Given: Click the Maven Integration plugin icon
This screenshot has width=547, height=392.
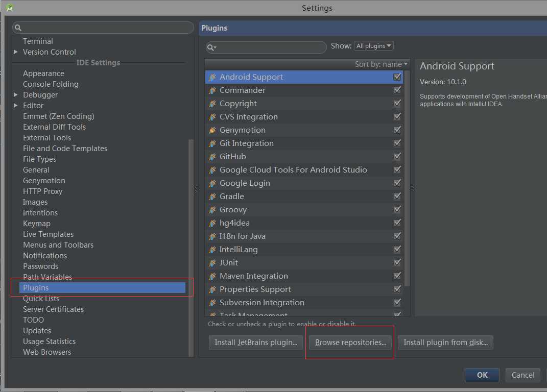Looking at the screenshot, I should tap(212, 276).
